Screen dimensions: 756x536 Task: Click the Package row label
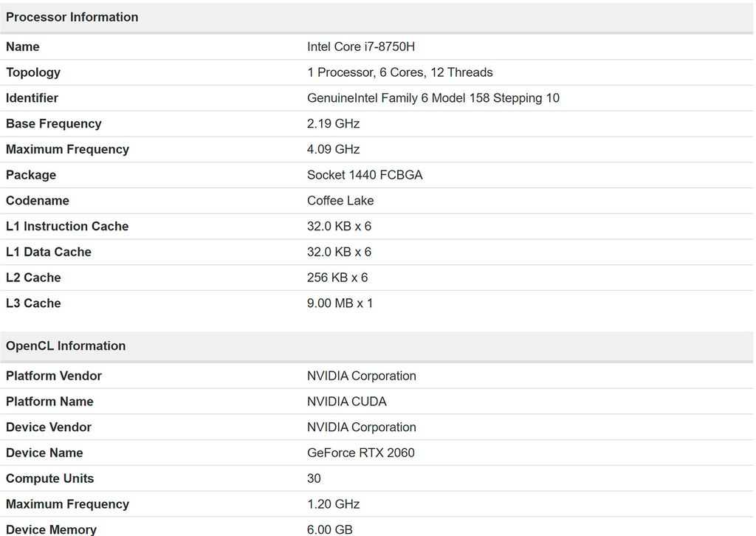pos(31,174)
